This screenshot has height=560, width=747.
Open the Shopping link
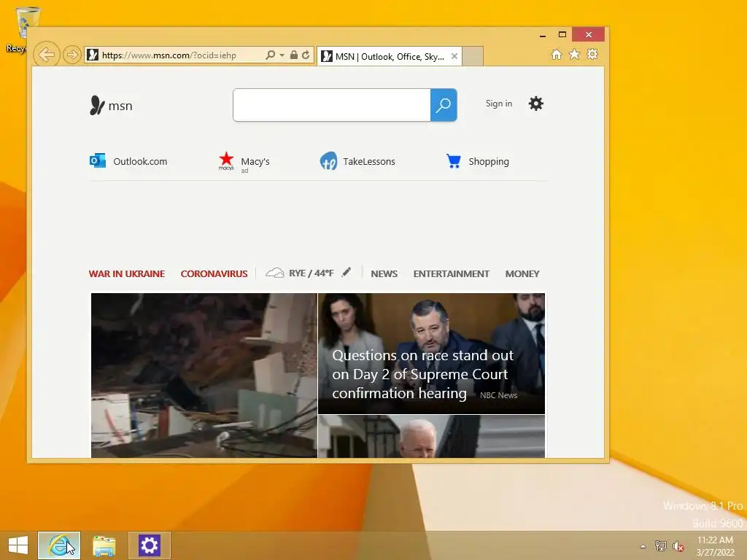489,161
